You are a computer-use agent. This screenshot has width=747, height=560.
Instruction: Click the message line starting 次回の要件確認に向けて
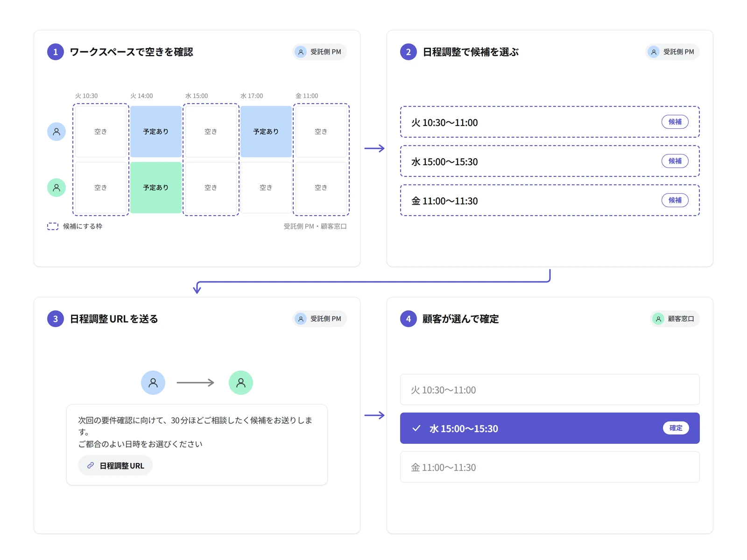point(195,426)
